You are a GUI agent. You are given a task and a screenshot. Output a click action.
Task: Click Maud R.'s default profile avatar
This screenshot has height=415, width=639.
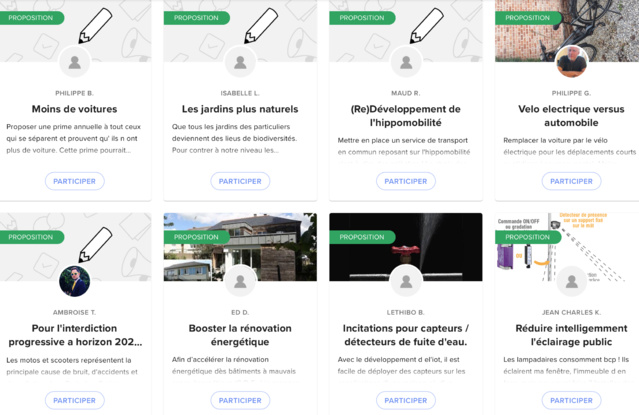tap(406, 62)
